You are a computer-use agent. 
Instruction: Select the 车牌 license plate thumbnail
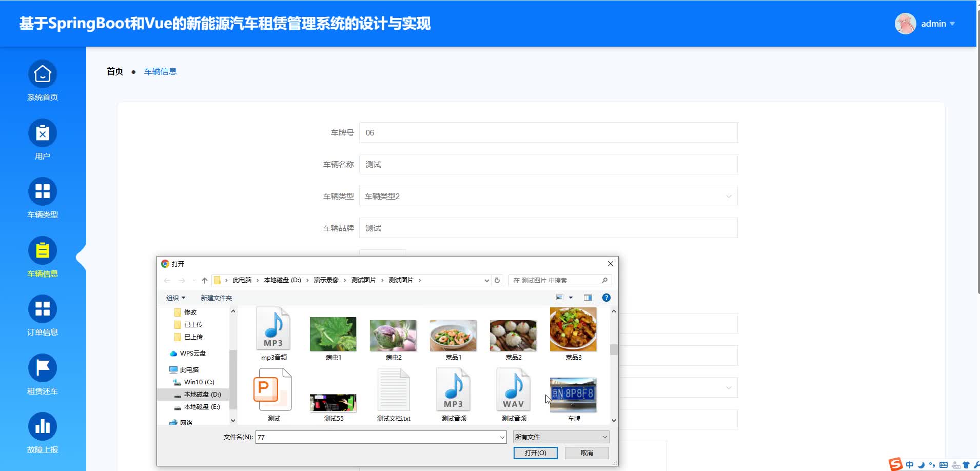pos(573,395)
